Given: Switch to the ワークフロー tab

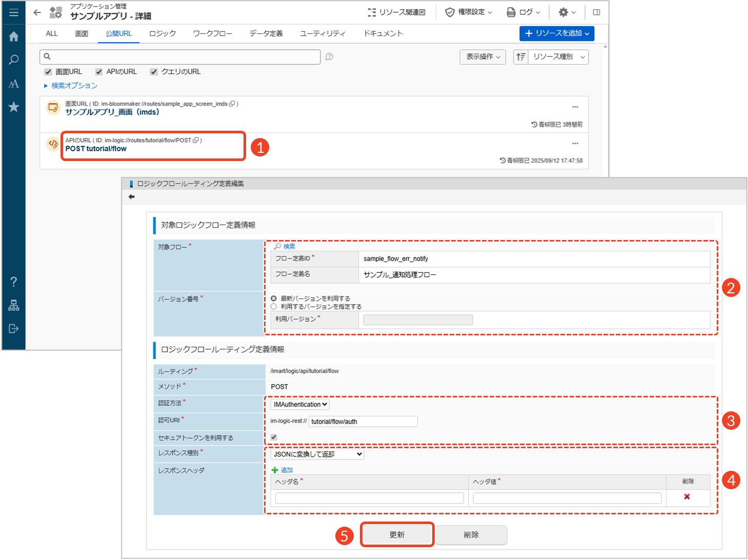Looking at the screenshot, I should point(212,34).
